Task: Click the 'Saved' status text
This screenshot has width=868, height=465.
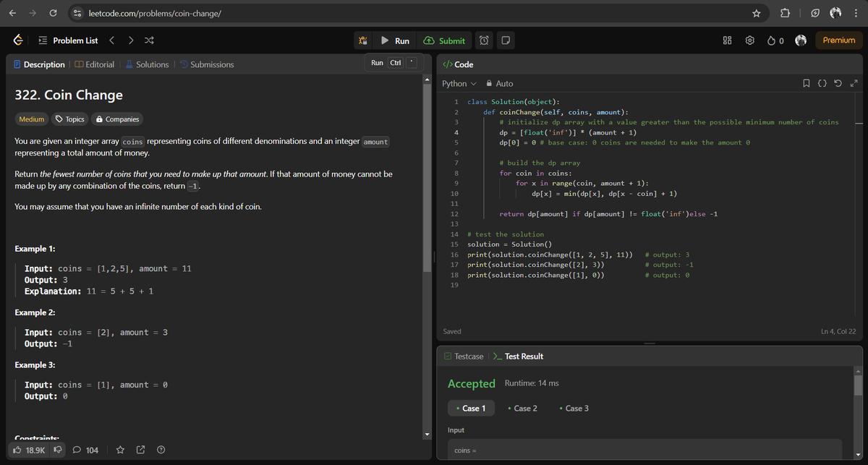Action: (452, 331)
